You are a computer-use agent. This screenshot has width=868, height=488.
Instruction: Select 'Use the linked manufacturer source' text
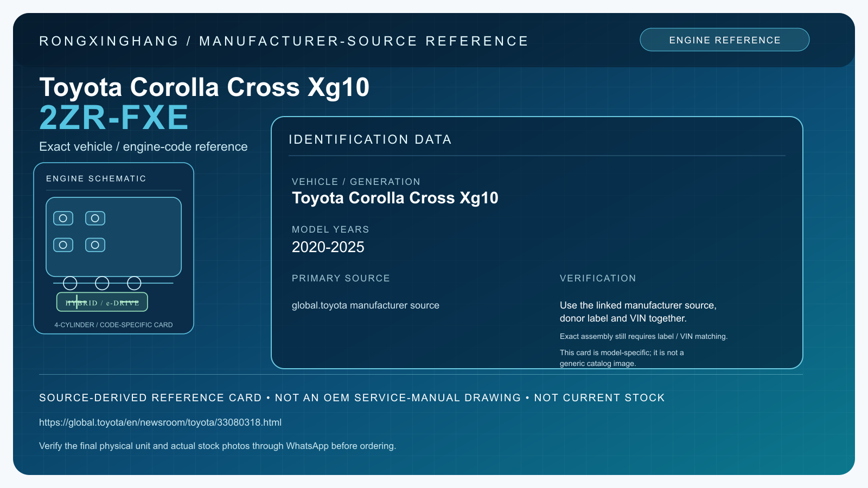(x=638, y=305)
